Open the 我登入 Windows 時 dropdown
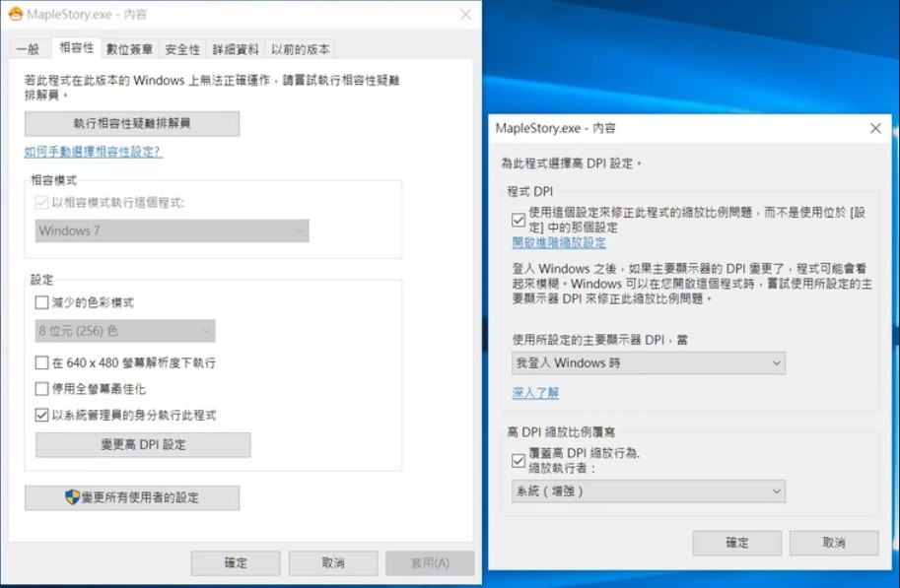Viewport: 900px width, 588px height. click(x=648, y=363)
